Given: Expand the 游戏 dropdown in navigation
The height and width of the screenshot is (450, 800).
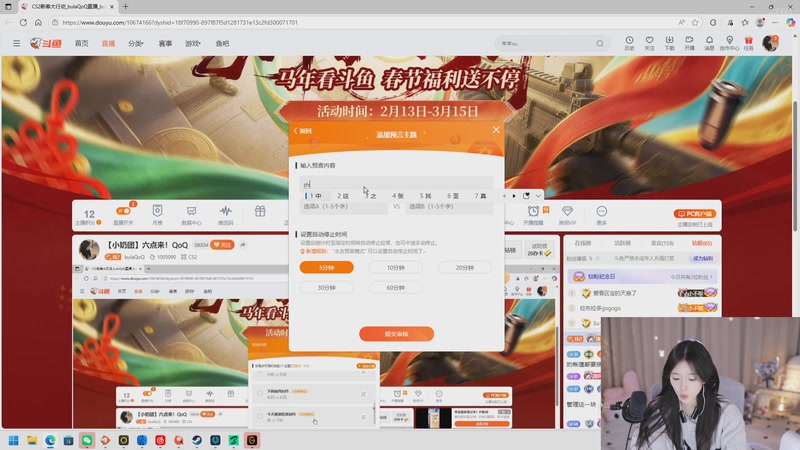Looking at the screenshot, I should [x=192, y=43].
